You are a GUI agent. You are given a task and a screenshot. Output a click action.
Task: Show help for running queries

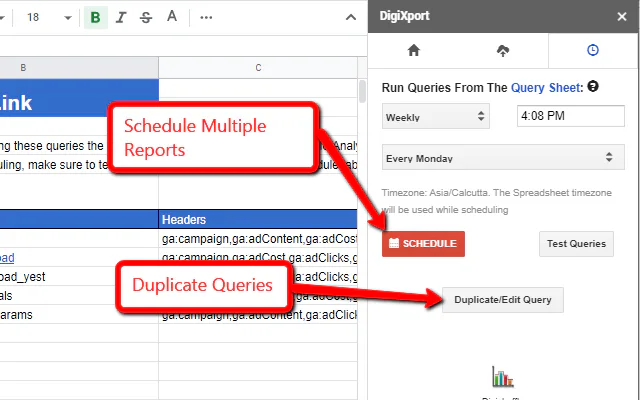click(593, 87)
